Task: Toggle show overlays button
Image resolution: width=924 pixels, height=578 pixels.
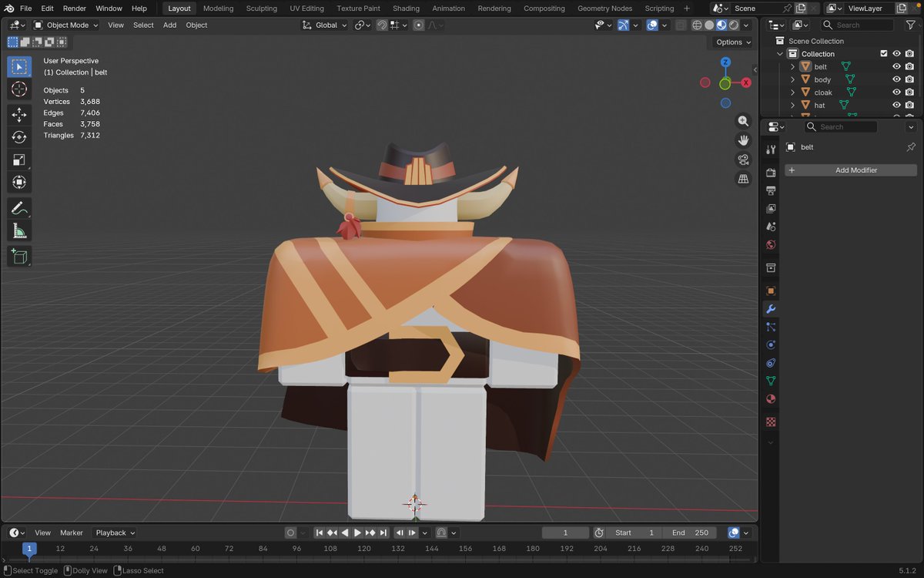Action: [x=652, y=25]
